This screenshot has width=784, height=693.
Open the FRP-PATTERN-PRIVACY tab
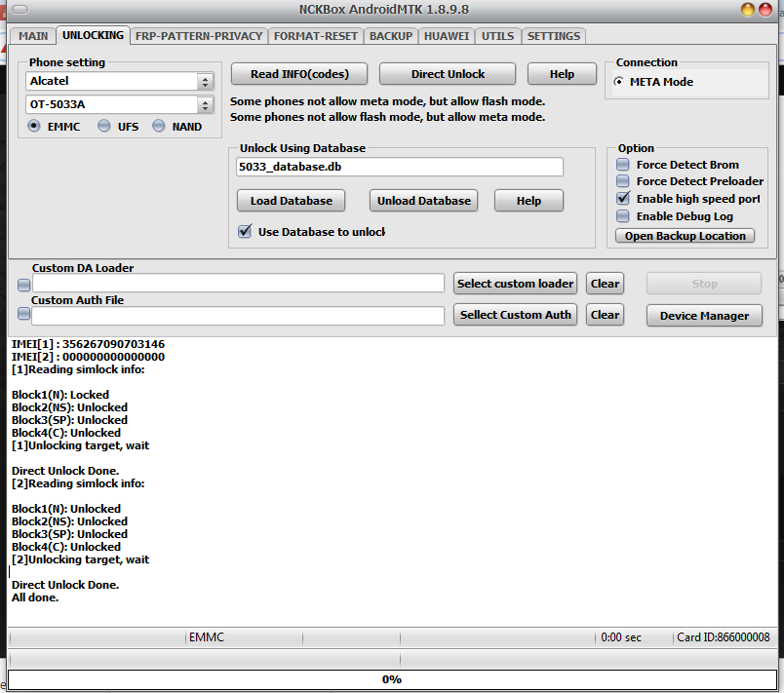coord(199,36)
